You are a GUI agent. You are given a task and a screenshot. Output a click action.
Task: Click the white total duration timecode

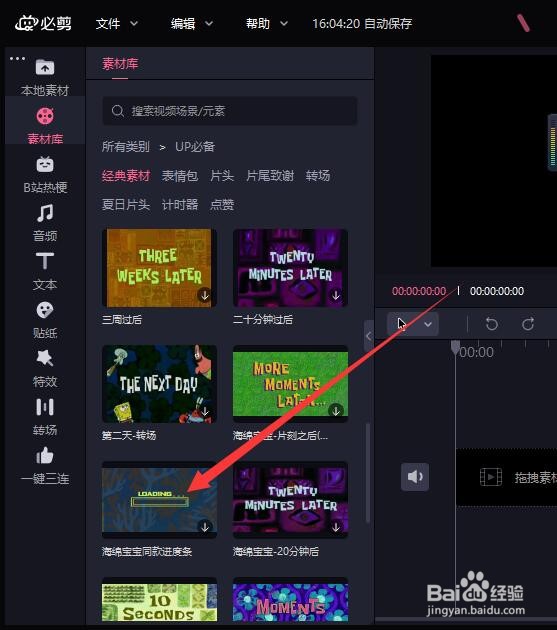coord(497,291)
